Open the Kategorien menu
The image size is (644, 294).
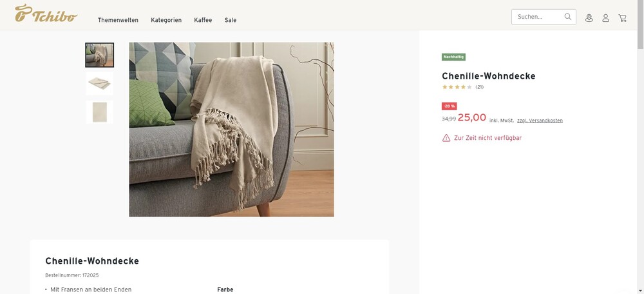coord(166,20)
